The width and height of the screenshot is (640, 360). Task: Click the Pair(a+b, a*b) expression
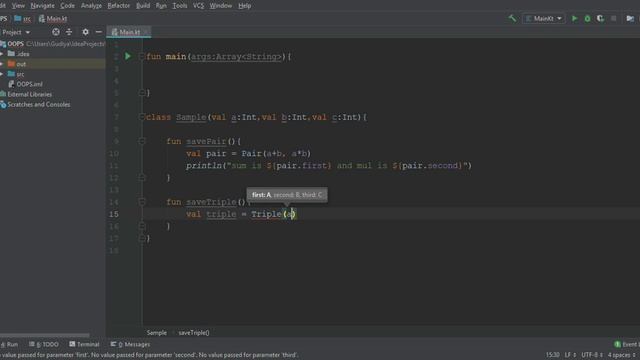click(276, 153)
